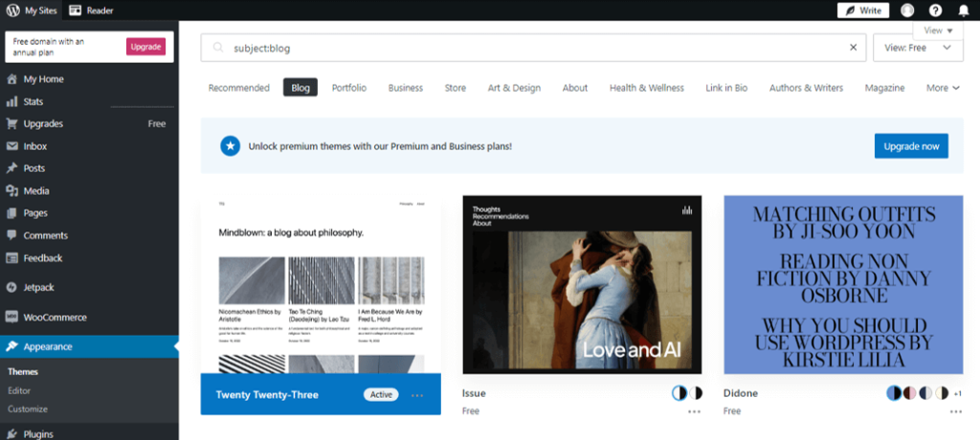
Task: Open Issue theme more options ellipsis
Action: (x=695, y=411)
